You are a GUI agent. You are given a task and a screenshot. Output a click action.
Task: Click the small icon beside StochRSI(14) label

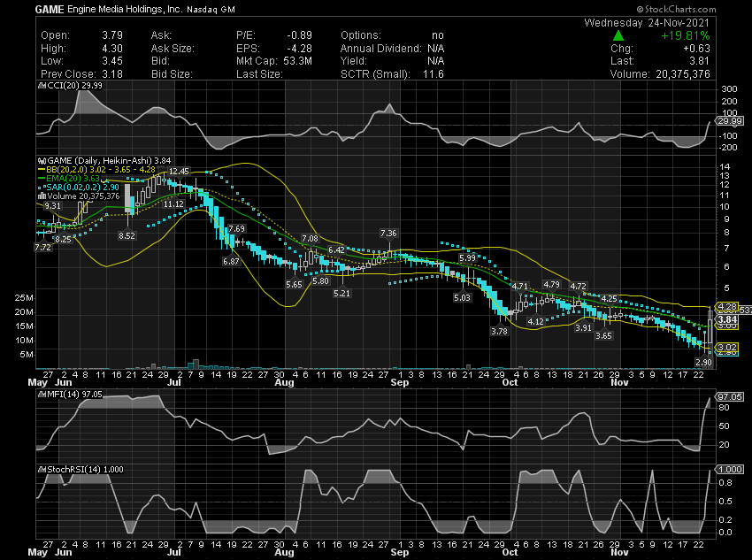pyautogui.click(x=42, y=470)
